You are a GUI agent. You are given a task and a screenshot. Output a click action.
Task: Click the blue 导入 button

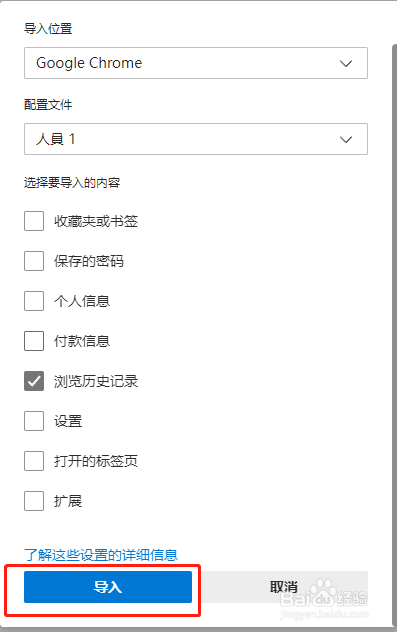click(108, 587)
